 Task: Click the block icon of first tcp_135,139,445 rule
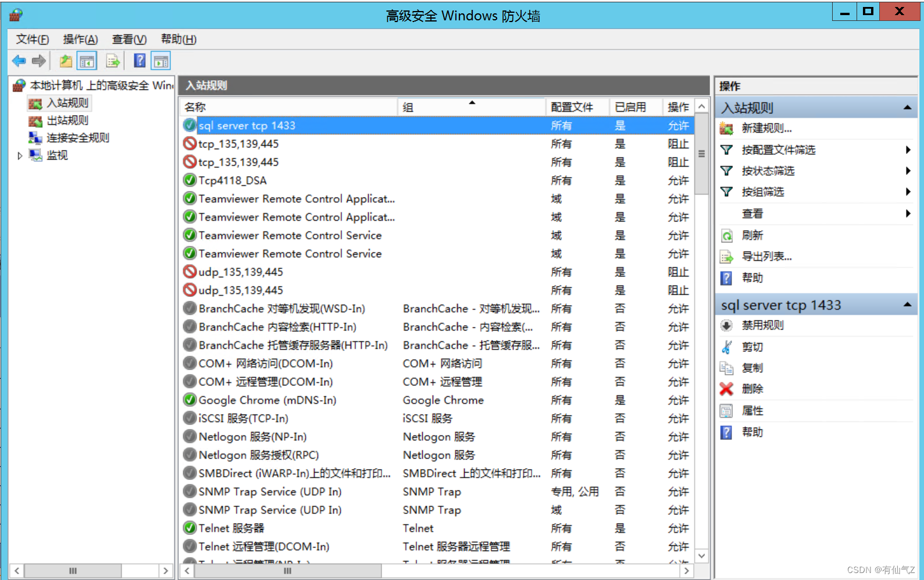[190, 144]
